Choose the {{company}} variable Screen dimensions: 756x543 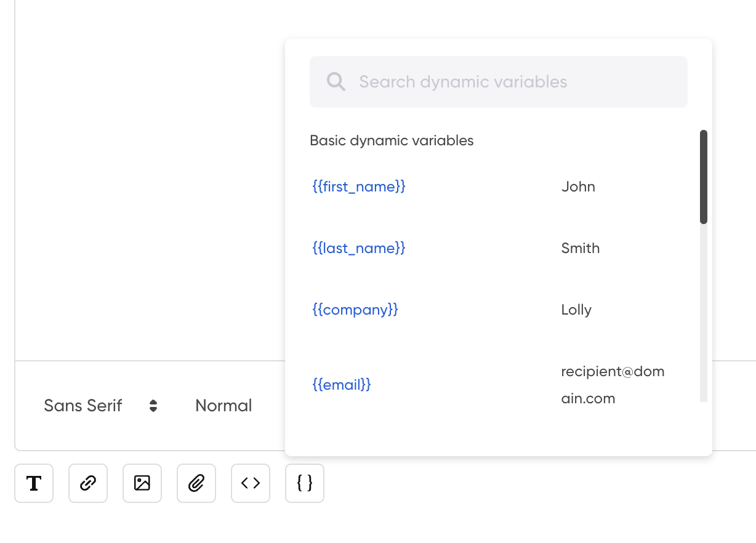[x=355, y=310]
